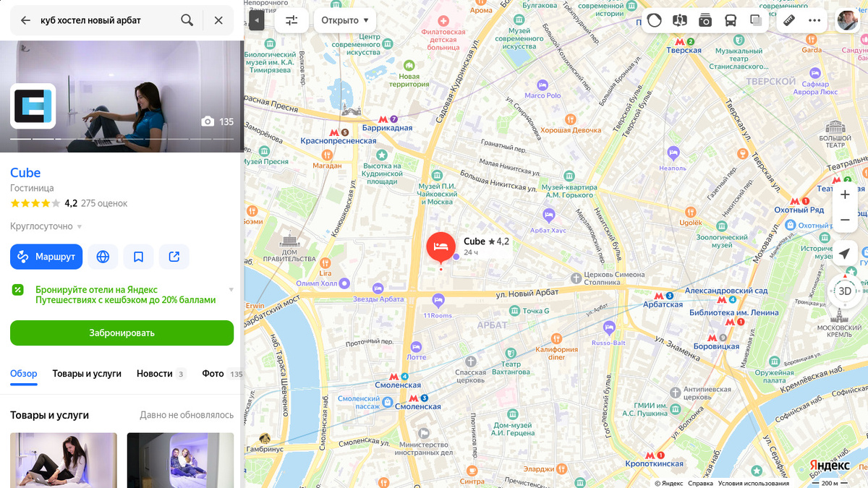
Task: Open the Cube hostel photo gallery
Action: 122,96
